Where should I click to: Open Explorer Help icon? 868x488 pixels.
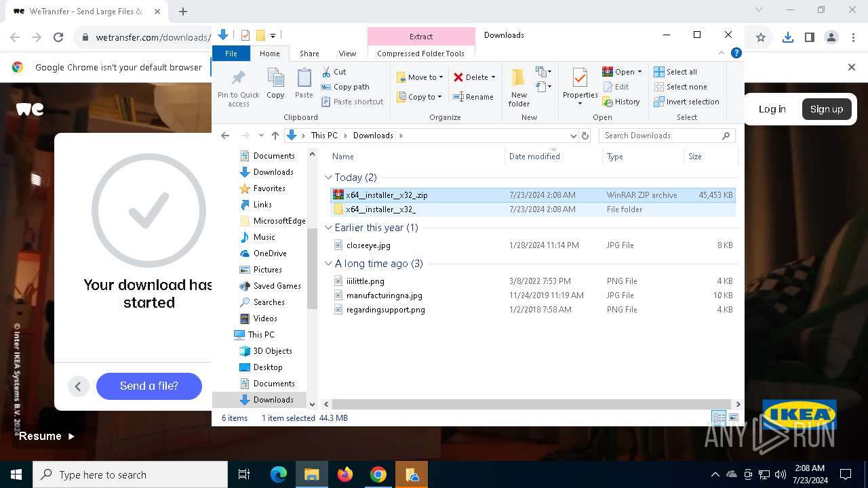[x=736, y=53]
